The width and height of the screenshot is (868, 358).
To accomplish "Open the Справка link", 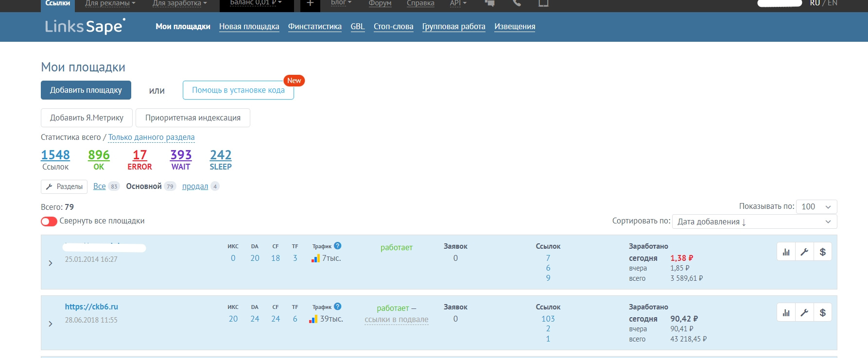I will click(420, 3).
